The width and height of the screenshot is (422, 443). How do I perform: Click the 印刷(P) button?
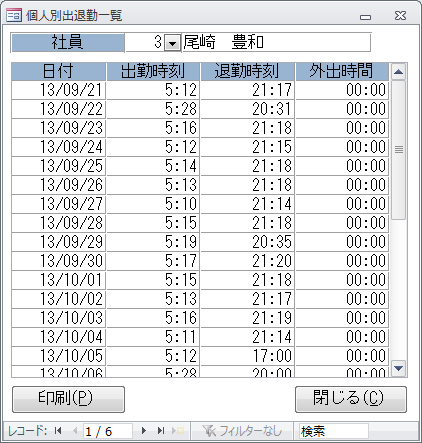(68, 399)
